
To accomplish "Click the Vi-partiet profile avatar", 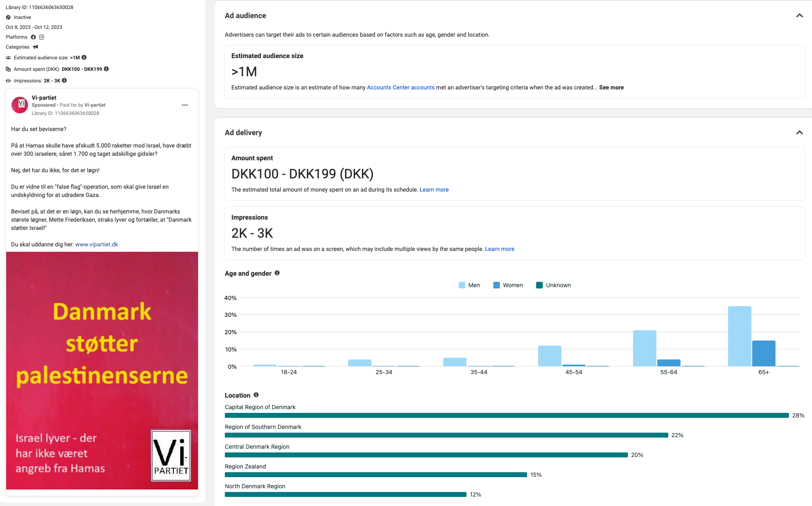I will 20,105.
